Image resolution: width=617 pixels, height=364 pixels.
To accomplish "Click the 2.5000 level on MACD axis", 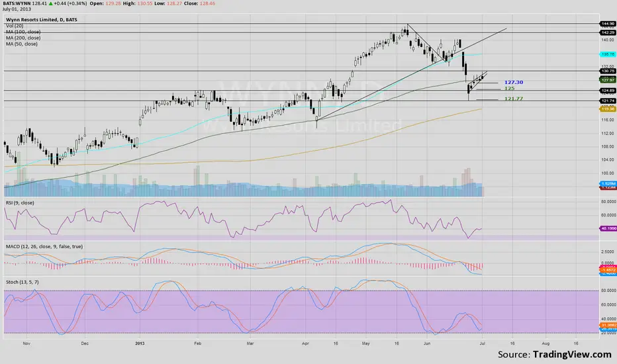I will click(x=609, y=251).
